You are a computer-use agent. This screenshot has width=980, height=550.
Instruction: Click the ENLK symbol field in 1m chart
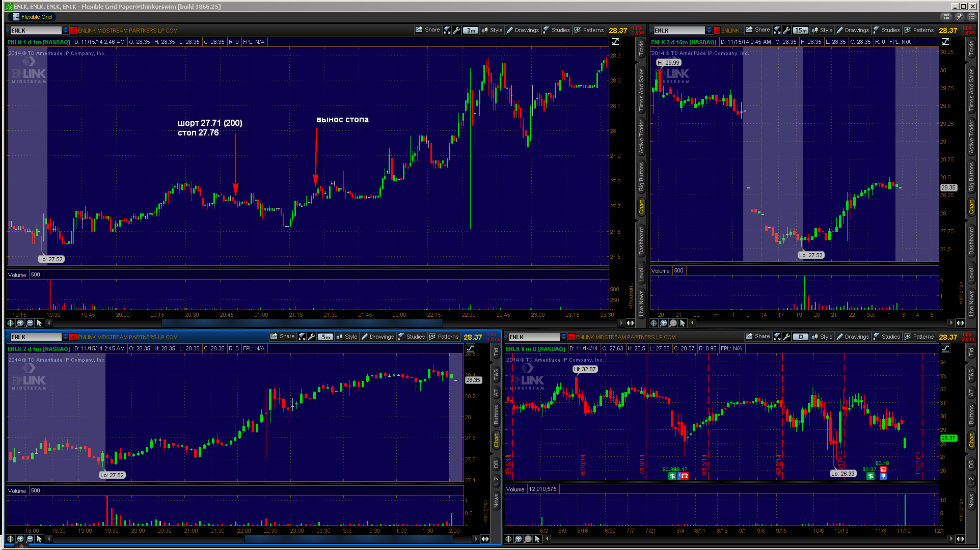[x=36, y=31]
